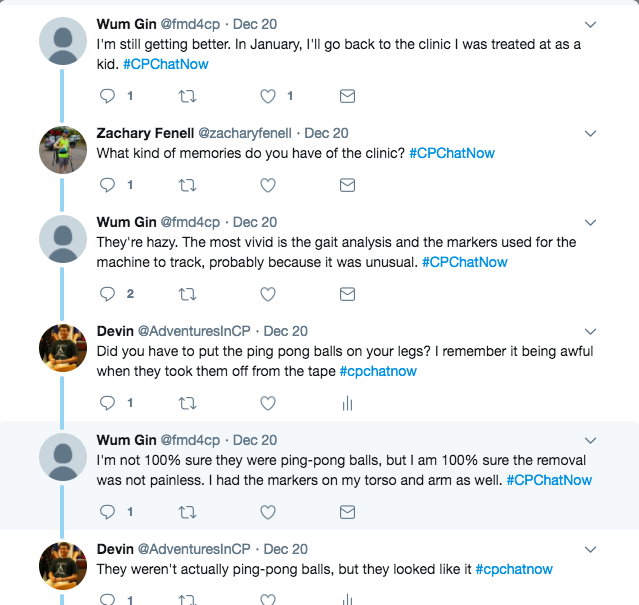
Task: Click Zachary Fenell's profile photo
Action: 62,150
